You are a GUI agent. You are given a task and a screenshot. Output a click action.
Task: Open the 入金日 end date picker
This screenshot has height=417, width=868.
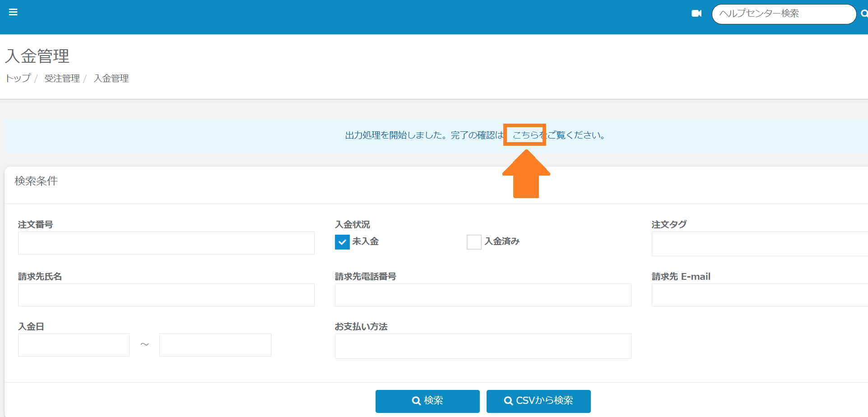215,345
